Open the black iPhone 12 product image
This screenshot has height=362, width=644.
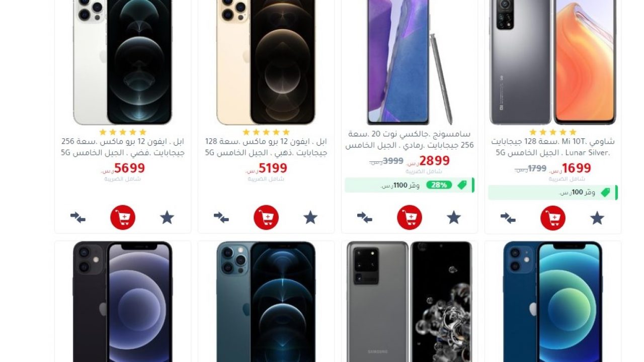(123, 302)
